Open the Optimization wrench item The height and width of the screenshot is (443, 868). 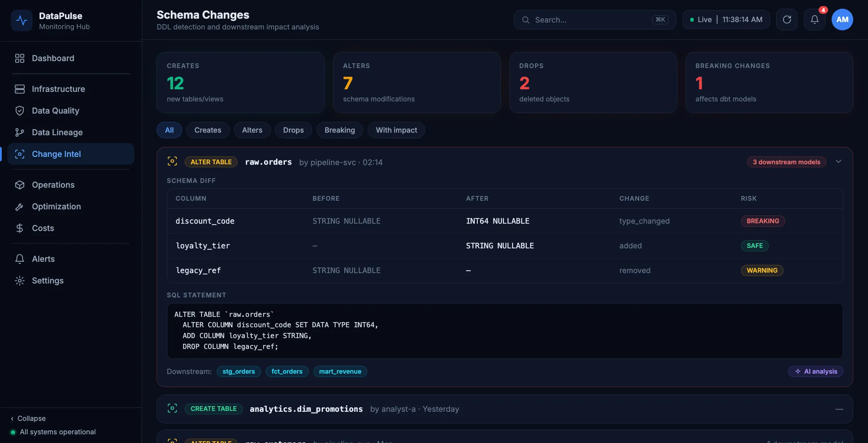71,206
